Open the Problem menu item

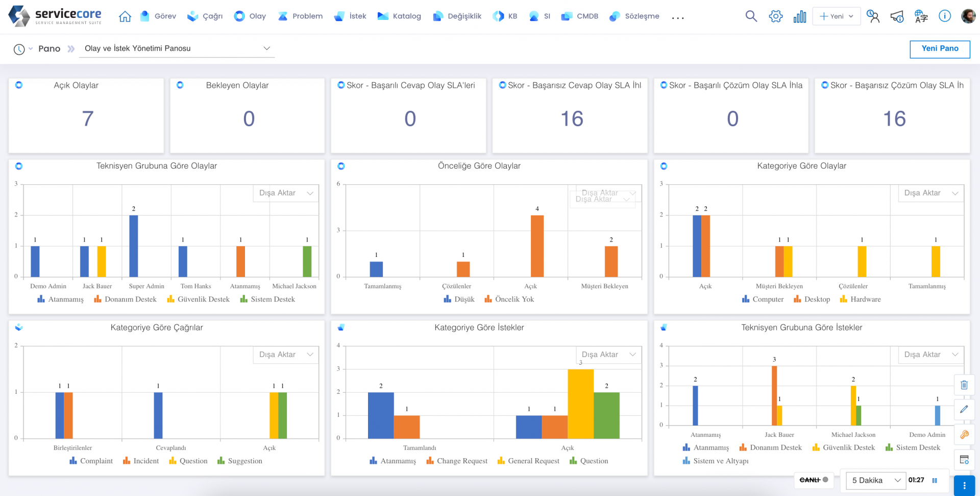point(300,16)
